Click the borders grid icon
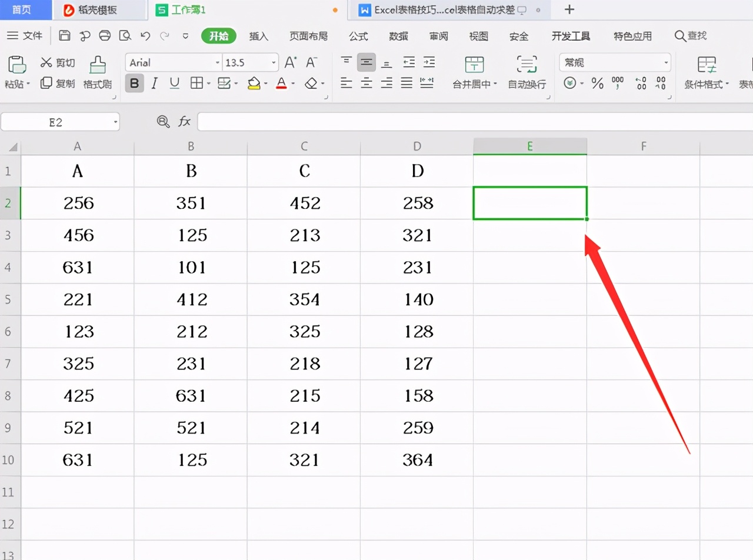 tap(196, 83)
